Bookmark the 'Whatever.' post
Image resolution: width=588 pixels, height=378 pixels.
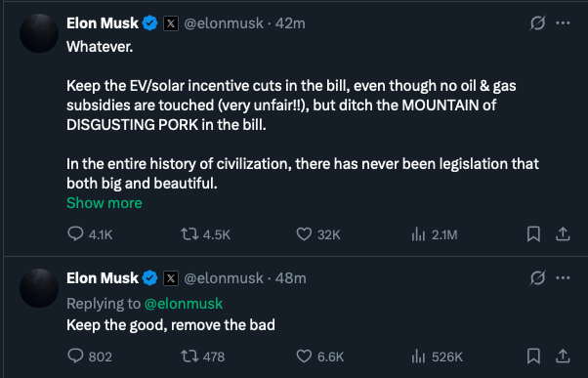(x=533, y=234)
